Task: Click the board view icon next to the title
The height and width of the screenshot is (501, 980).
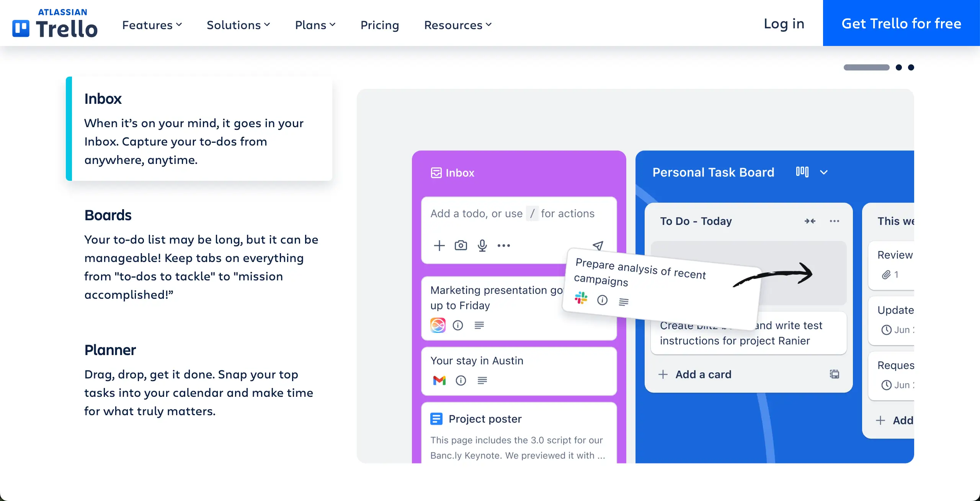Action: (x=802, y=172)
